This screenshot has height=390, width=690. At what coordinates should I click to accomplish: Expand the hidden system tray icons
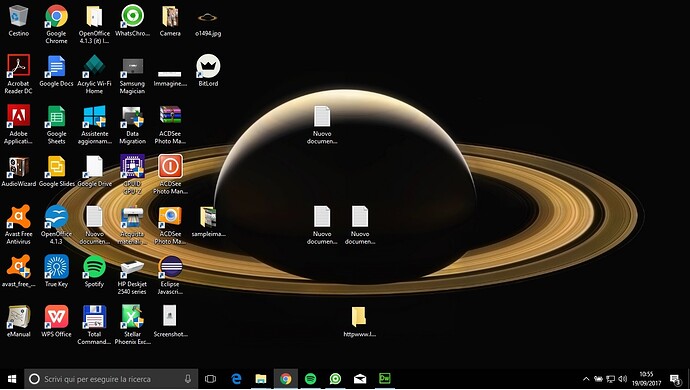coord(586,379)
